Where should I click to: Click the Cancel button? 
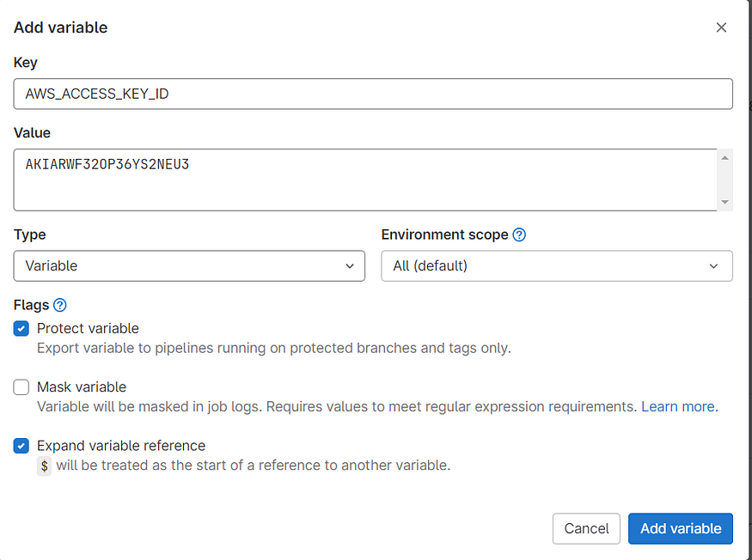click(586, 528)
